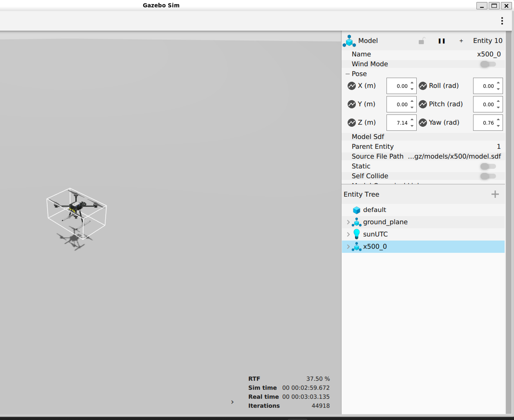Screen dimensions: 514x420
Task: Maximize the Gazebo Sim window
Action: pos(494,6)
